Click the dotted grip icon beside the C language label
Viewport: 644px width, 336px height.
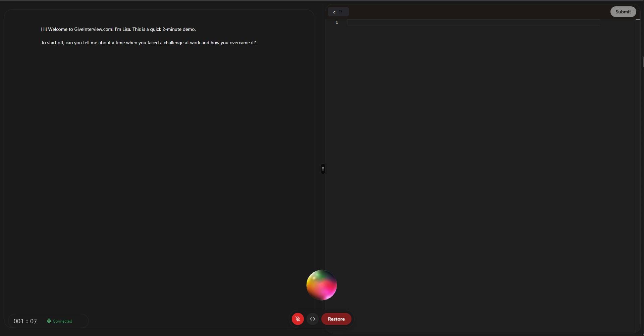click(x=341, y=12)
